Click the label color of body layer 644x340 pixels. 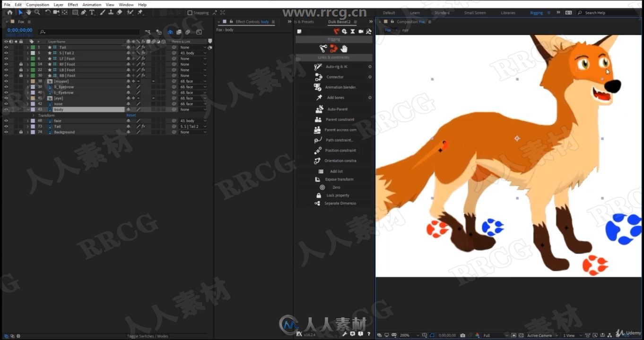[x=33, y=110]
